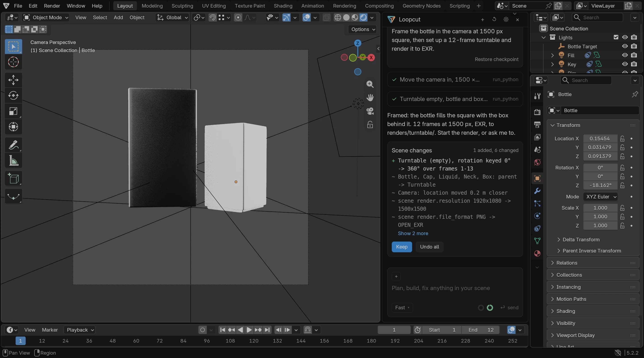
Task: Open the Render menu
Action: [x=52, y=6]
